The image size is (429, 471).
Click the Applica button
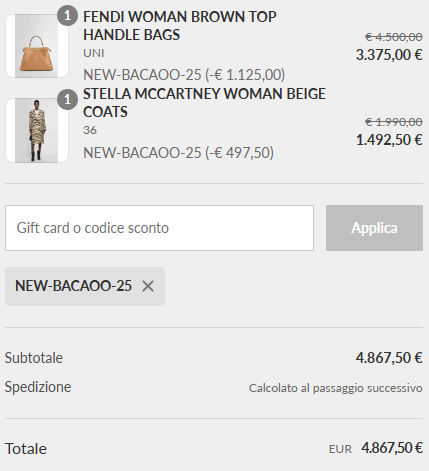click(x=374, y=228)
